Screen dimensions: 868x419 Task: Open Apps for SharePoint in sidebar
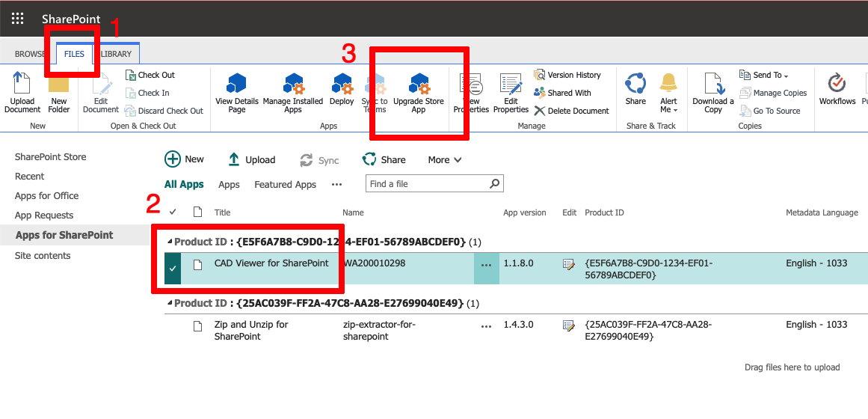64,235
